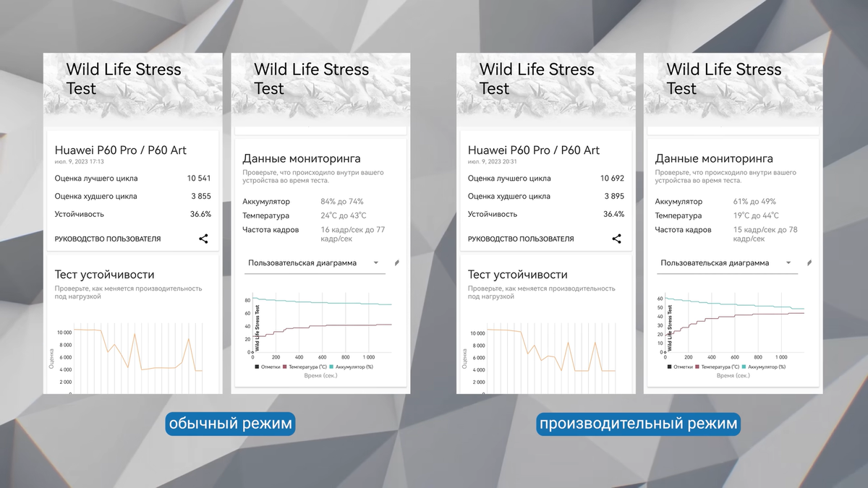Image resolution: width=868 pixels, height=488 pixels.
Task: Click the frame rate reading 15 кадр/сек до 78
Action: pyautogui.click(x=765, y=234)
